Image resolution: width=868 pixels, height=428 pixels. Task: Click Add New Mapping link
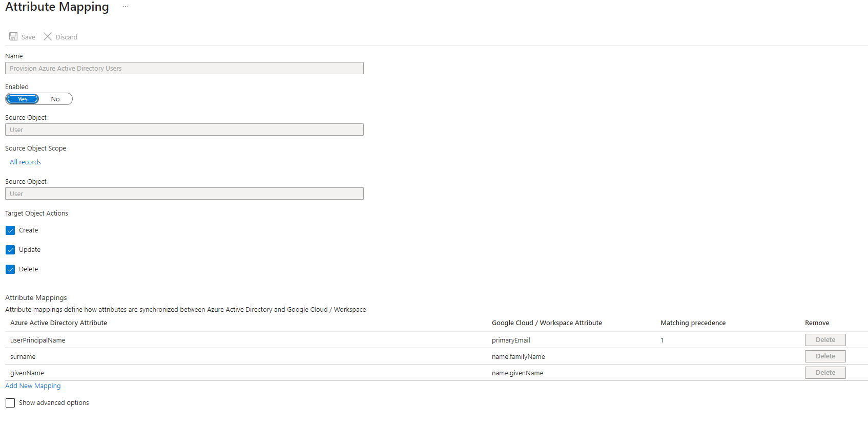33,386
